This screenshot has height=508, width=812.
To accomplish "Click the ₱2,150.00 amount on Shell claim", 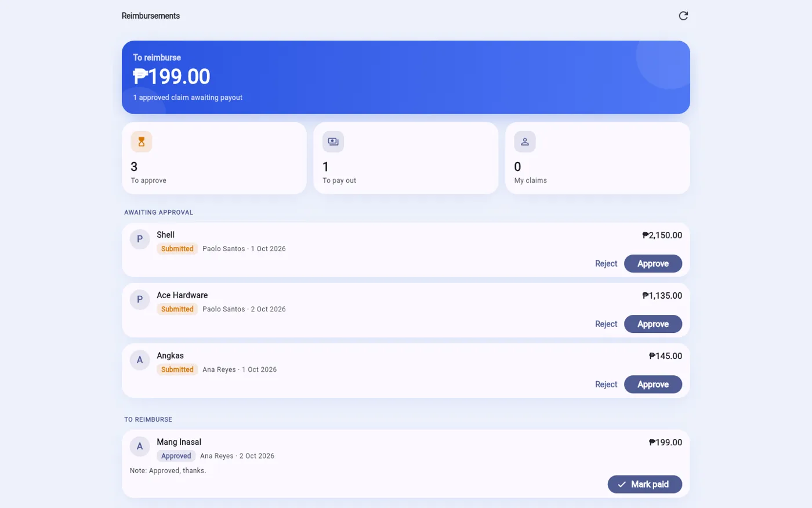I will 662,235.
